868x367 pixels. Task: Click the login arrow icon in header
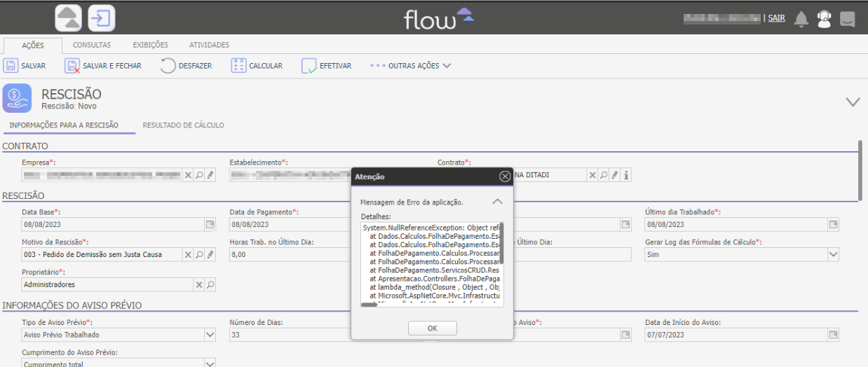102,18
